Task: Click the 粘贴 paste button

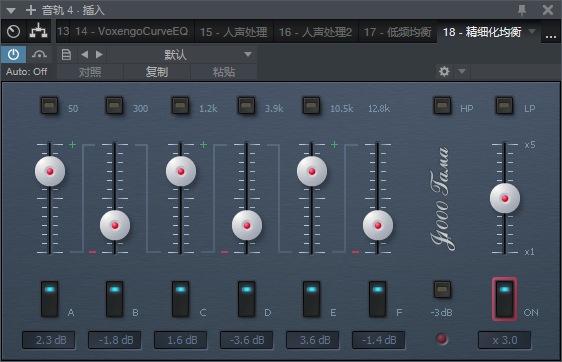Action: point(224,72)
